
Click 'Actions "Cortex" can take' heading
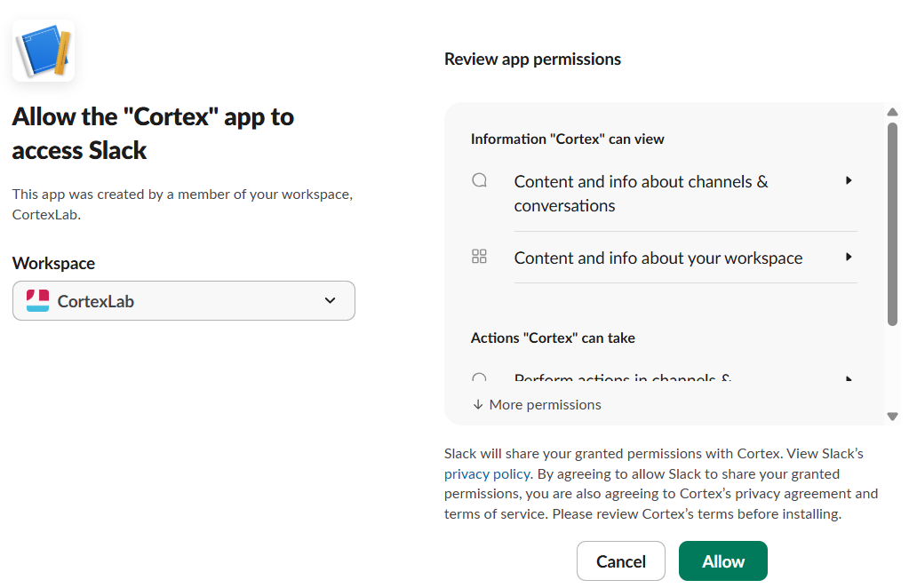tap(553, 338)
